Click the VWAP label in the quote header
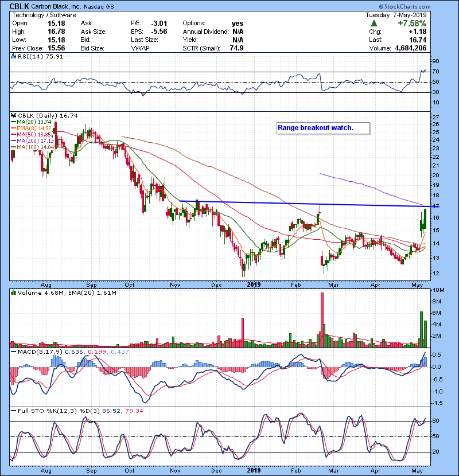459x476 pixels. [x=141, y=48]
